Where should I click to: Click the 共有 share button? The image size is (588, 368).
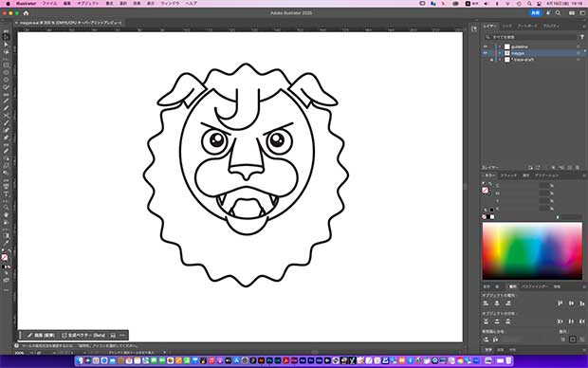[x=536, y=13]
